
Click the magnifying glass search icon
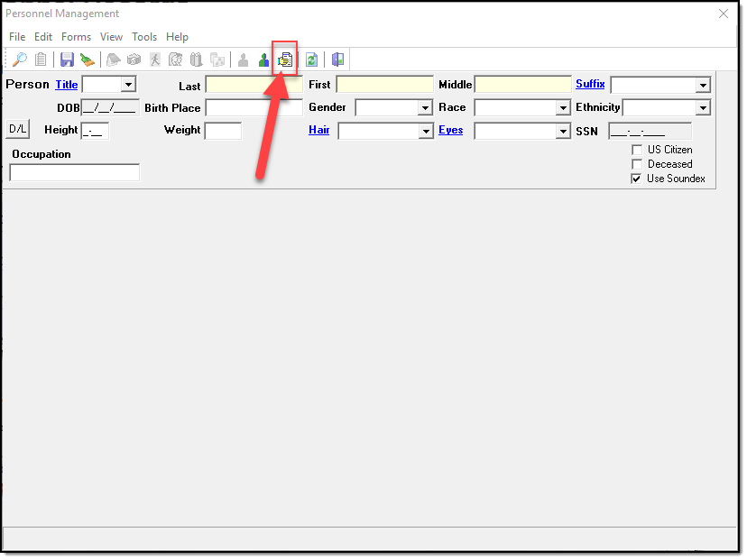(x=19, y=60)
